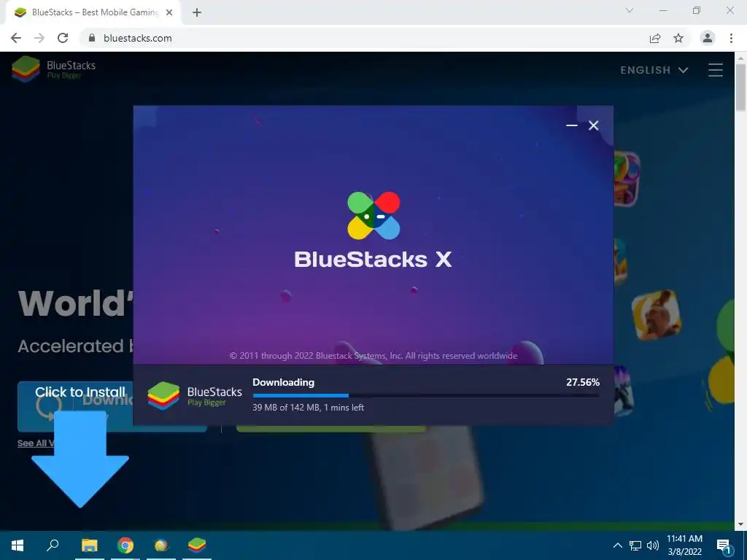
Task: Click the BlueStacks Play Bigger installer logo
Action: pyautogui.click(x=194, y=395)
